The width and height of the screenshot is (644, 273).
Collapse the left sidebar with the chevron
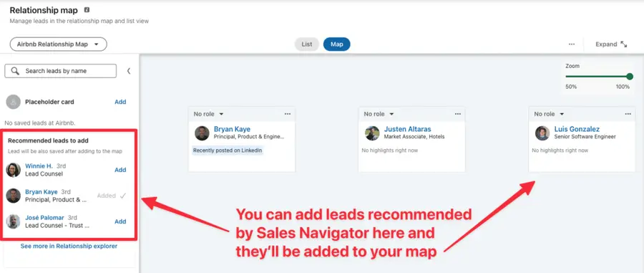[x=129, y=71]
